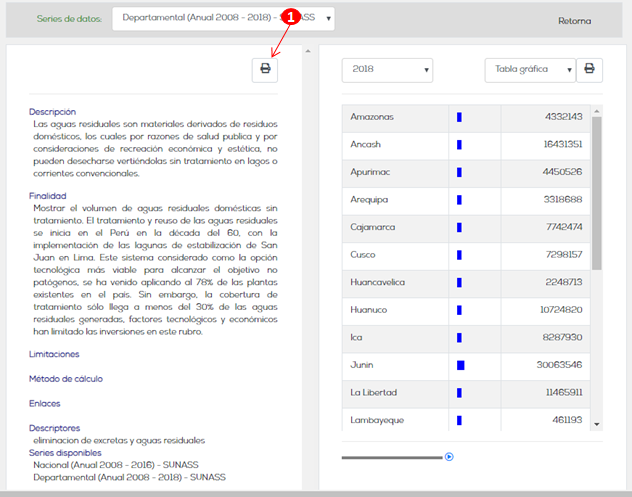The image size is (632, 497).
Task: Click the print icon beside Tabla gráfica
Action: click(x=589, y=70)
